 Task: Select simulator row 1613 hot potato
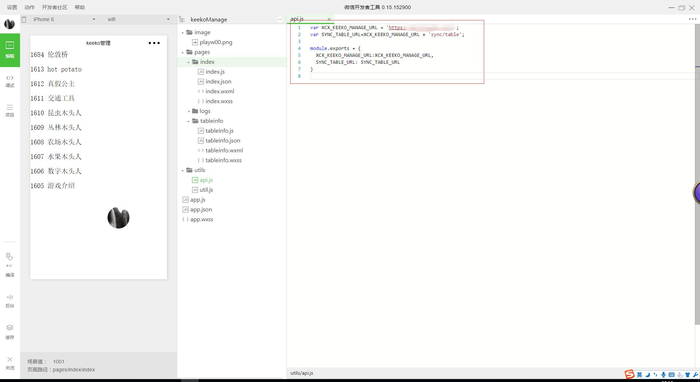98,69
